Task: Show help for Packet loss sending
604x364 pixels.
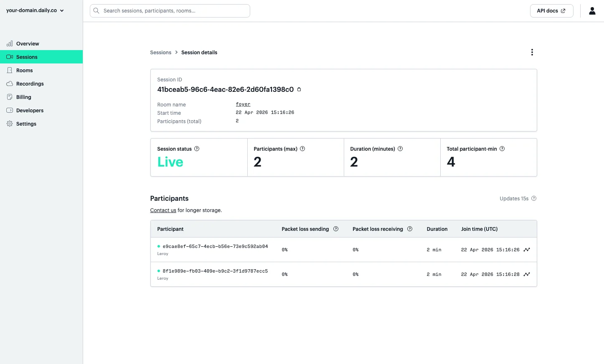Action: pos(336,229)
